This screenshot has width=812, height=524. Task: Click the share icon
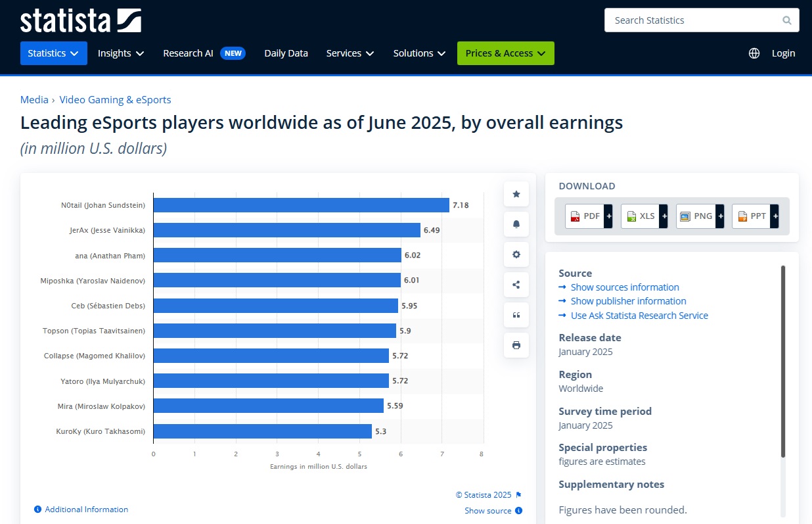point(516,285)
